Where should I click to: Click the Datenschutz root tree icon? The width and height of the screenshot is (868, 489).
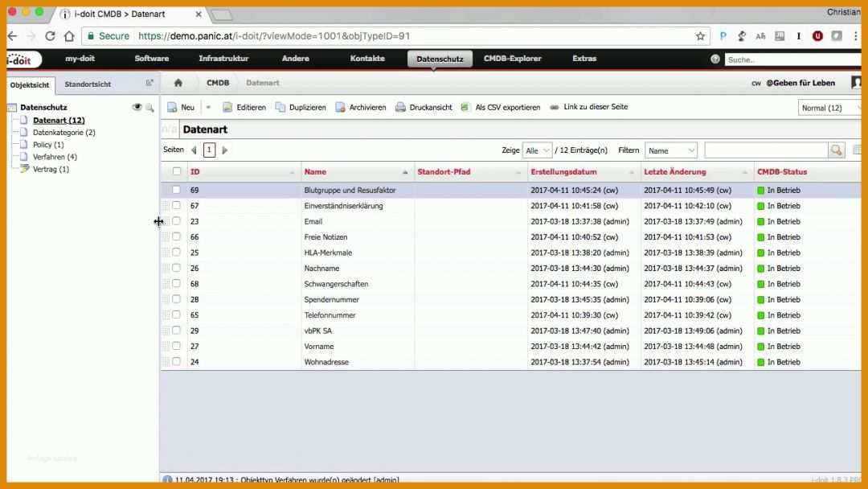click(11, 108)
